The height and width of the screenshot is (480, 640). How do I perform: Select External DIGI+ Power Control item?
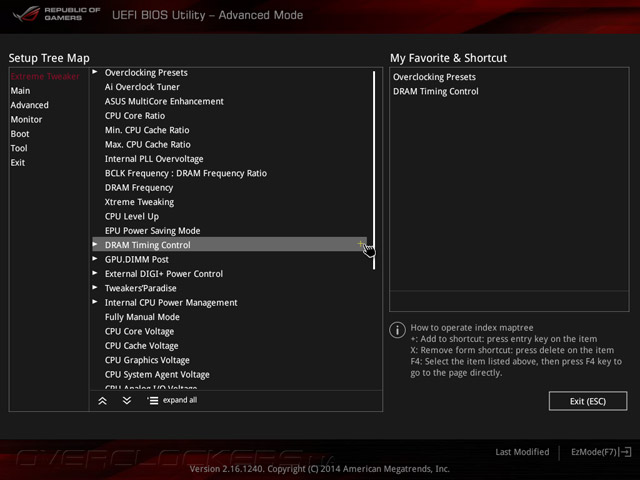coord(164,274)
